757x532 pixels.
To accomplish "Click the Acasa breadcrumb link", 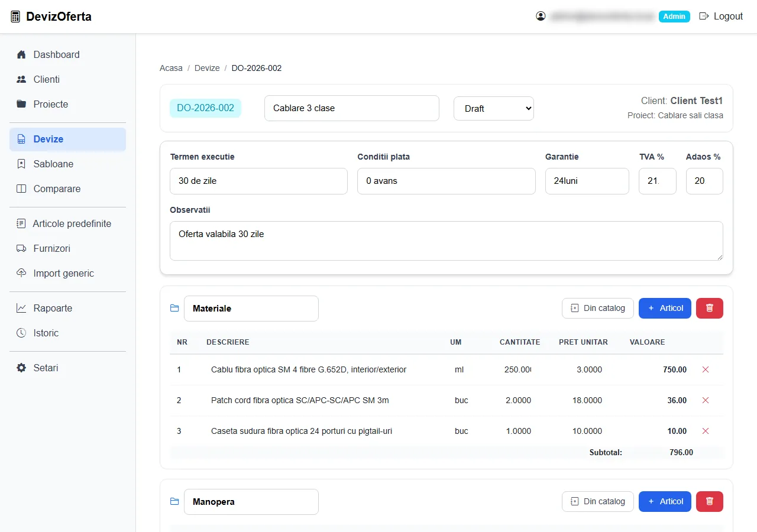I will pyautogui.click(x=171, y=68).
